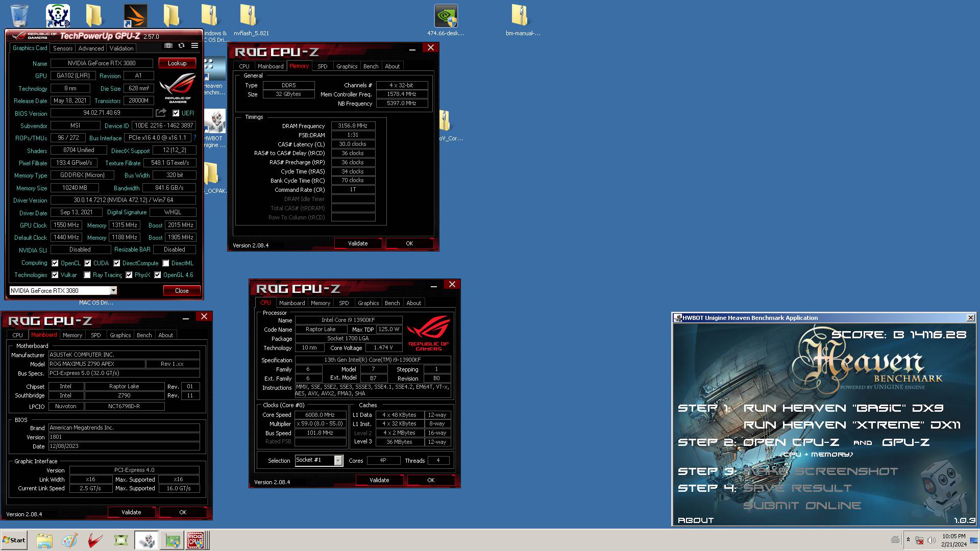The height and width of the screenshot is (551, 980).
Task: Click the BIOS export share icon in GPU-Z
Action: point(161,113)
